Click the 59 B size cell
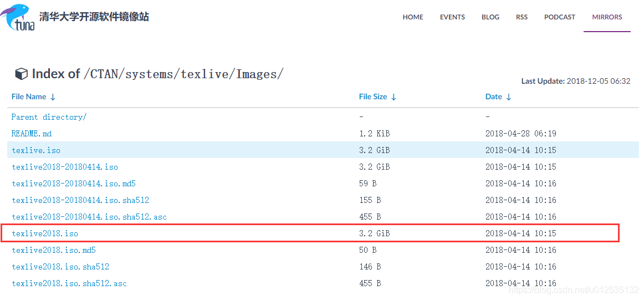The width and height of the screenshot is (644, 300). pyautogui.click(x=367, y=184)
